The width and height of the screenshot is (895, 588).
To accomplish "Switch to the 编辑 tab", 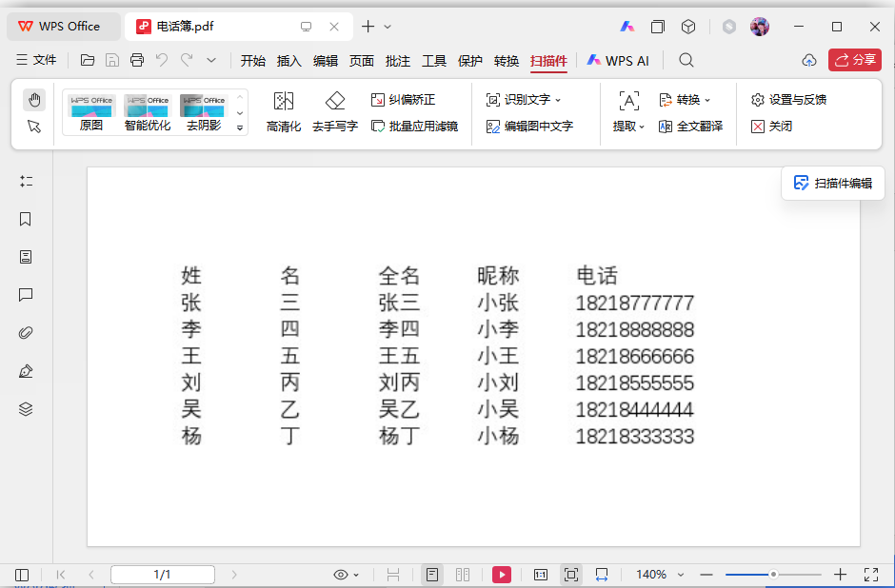I will point(326,61).
